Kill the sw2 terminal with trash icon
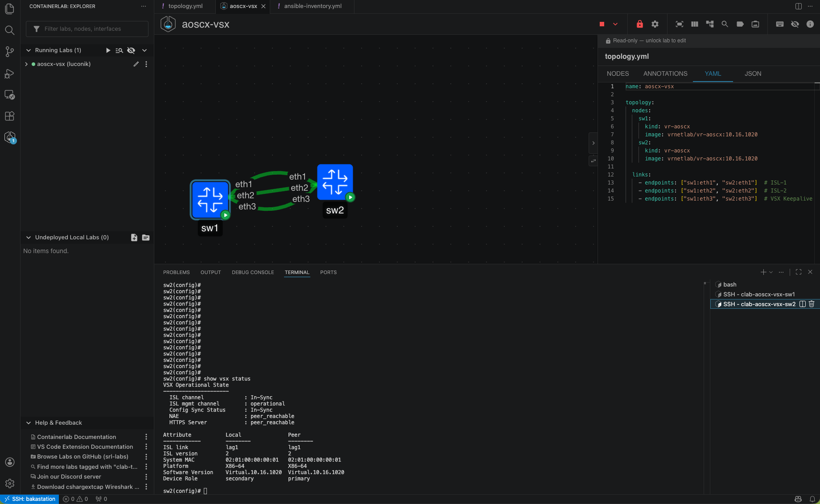This screenshot has width=820, height=504. [x=812, y=304]
